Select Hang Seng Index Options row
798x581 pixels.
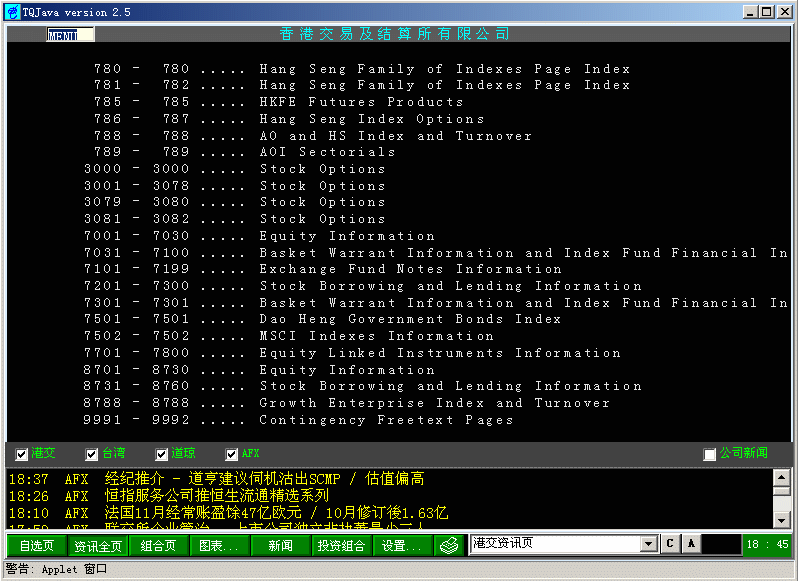(x=289, y=119)
